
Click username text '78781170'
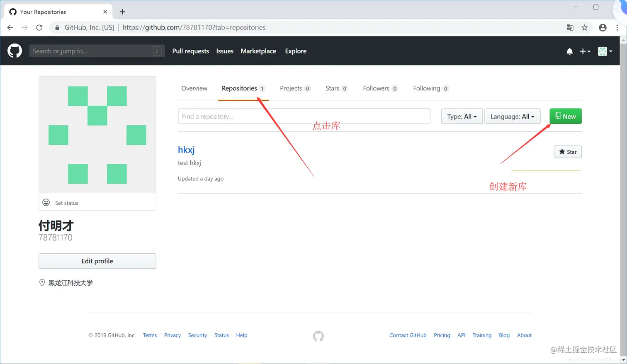click(56, 238)
